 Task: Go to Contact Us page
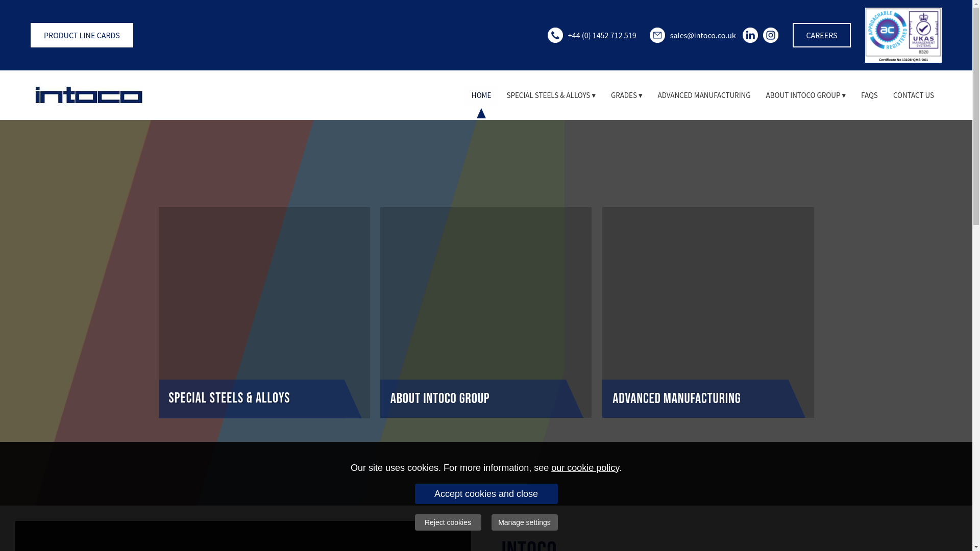914,95
